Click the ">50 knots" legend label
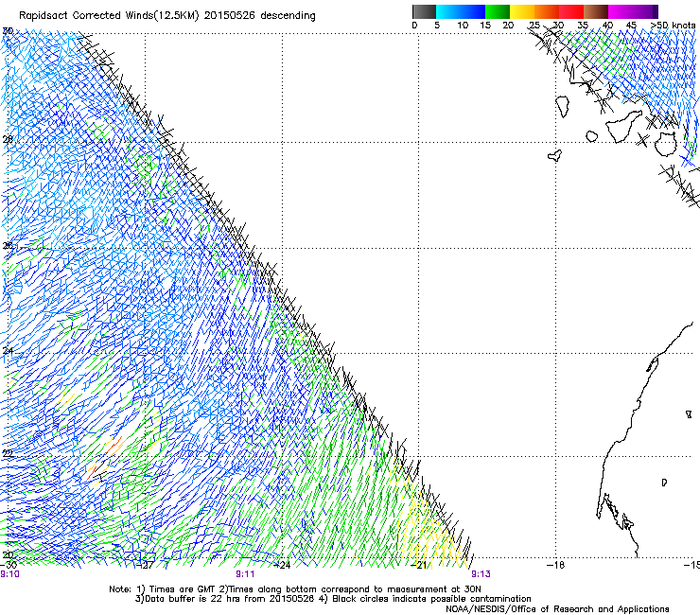The image size is (700, 615). click(x=673, y=25)
